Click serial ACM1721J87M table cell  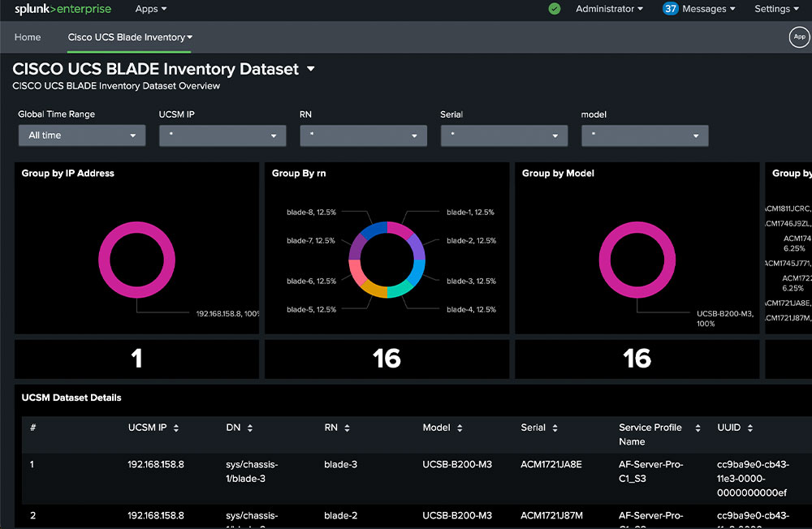click(551, 515)
